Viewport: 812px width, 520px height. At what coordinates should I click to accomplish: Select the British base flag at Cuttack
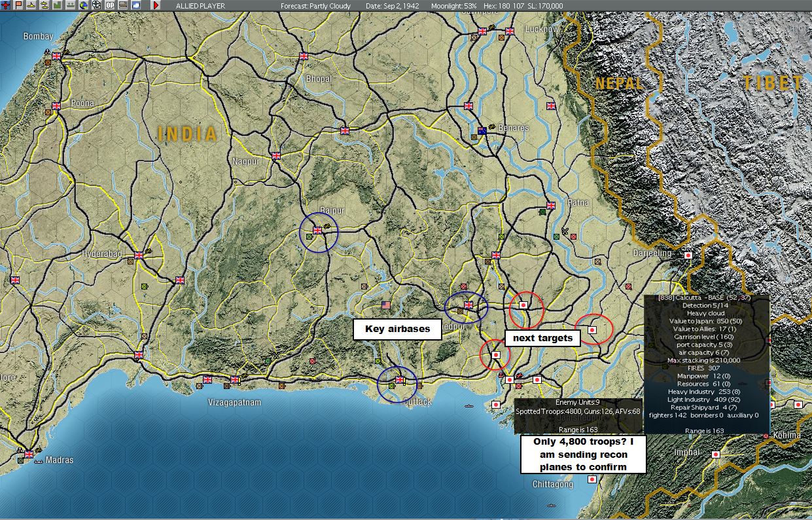(x=399, y=380)
